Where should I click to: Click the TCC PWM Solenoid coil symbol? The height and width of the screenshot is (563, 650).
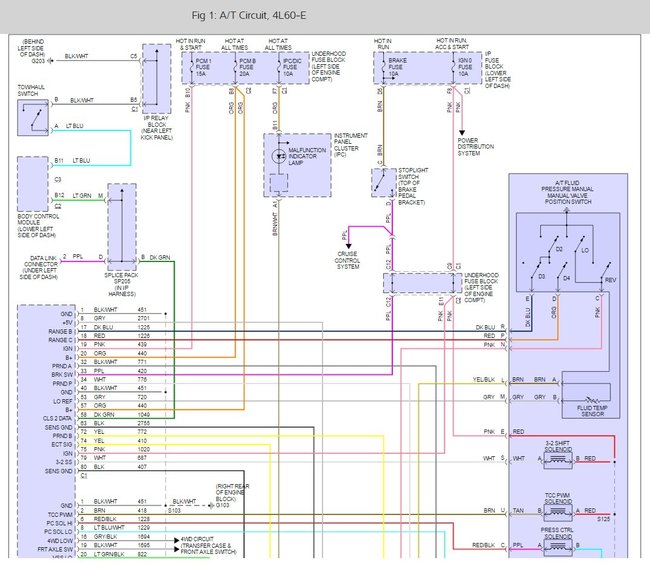point(558,512)
